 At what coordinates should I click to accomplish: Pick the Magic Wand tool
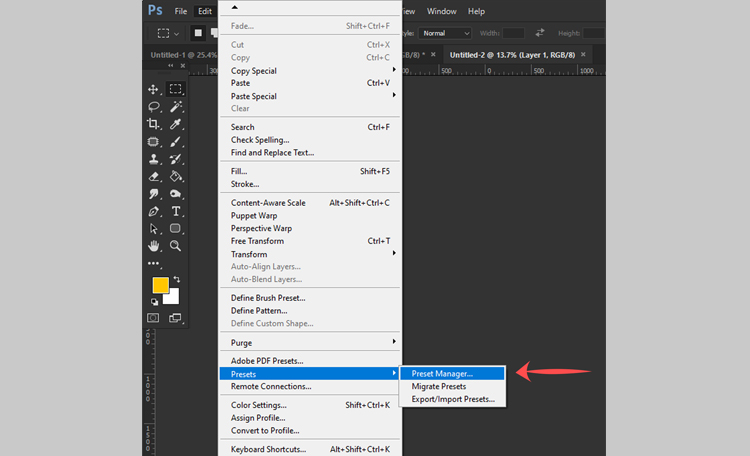(176, 107)
